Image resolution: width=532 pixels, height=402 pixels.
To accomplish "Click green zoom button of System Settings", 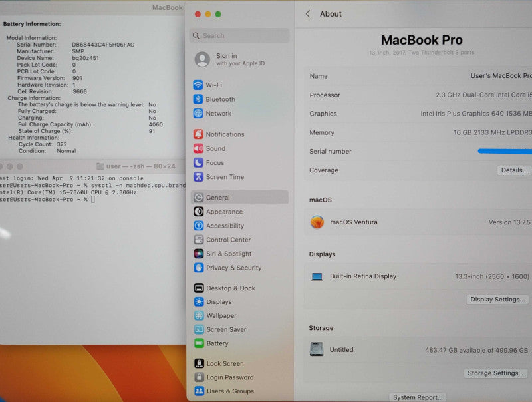I will [x=218, y=14].
